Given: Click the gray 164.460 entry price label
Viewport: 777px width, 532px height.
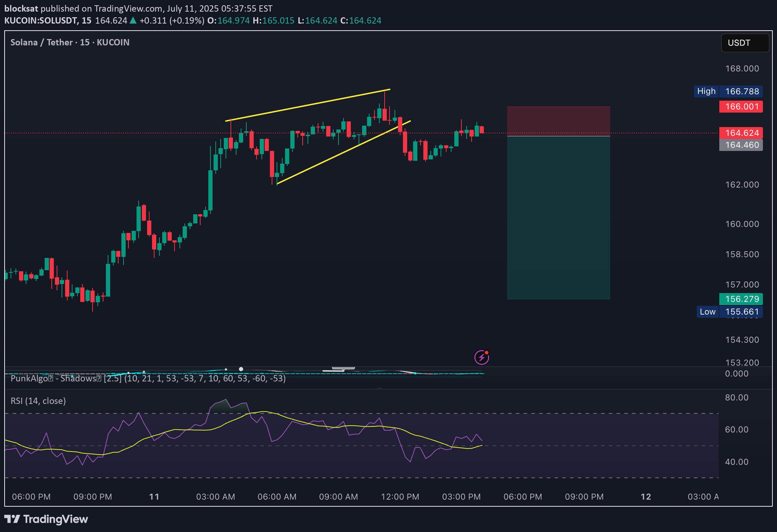Looking at the screenshot, I should pyautogui.click(x=741, y=145).
